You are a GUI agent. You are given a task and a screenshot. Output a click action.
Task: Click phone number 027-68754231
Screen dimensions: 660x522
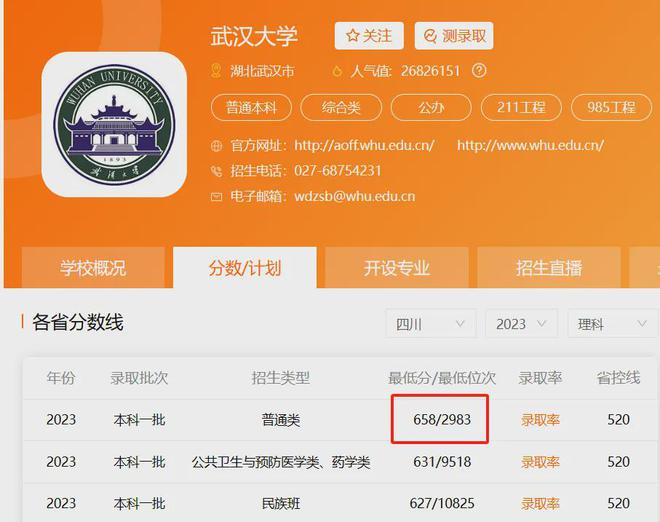tap(338, 171)
